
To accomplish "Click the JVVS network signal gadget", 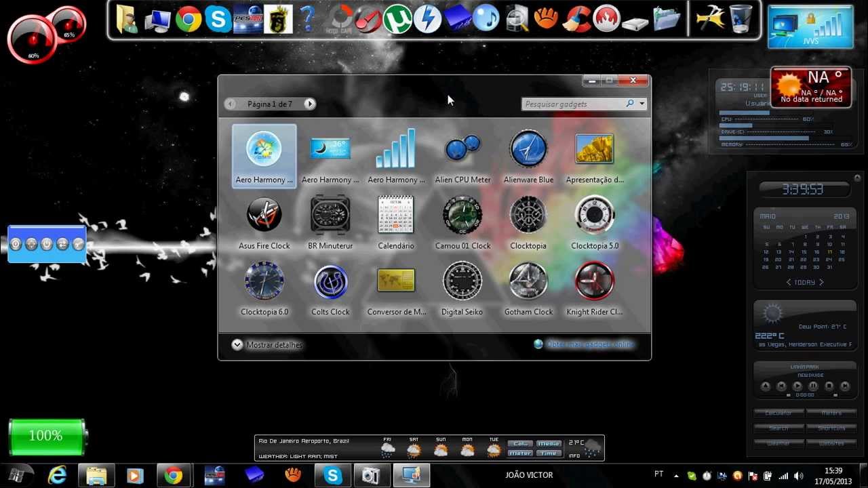I will click(x=810, y=26).
